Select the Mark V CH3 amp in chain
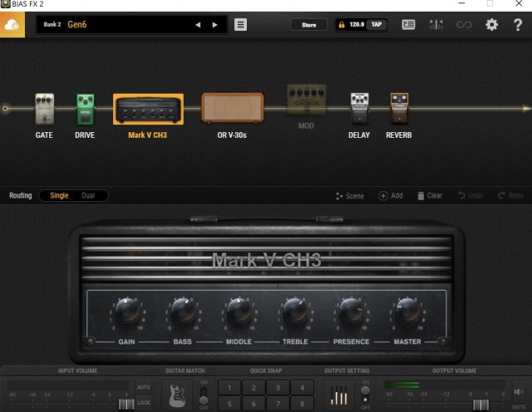 click(148, 109)
